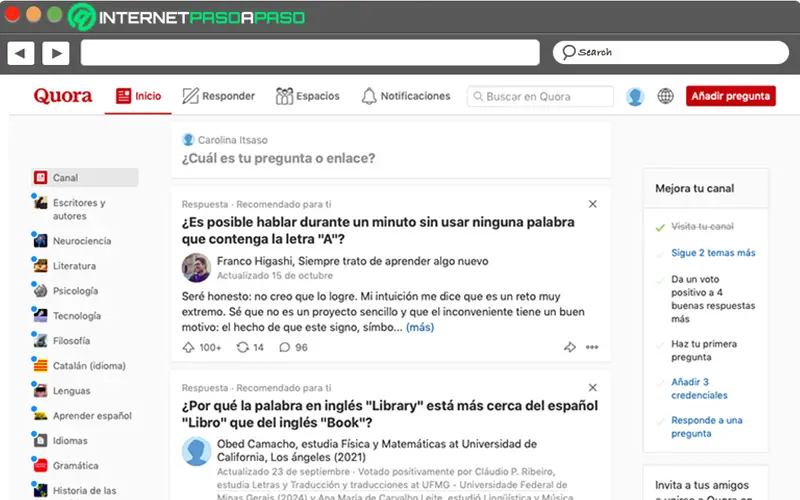Dismiss the "Library" question card
The image size is (800, 500).
(592, 388)
